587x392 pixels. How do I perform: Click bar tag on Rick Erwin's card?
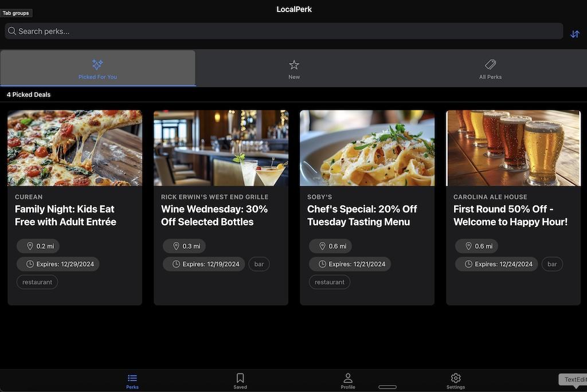point(259,264)
